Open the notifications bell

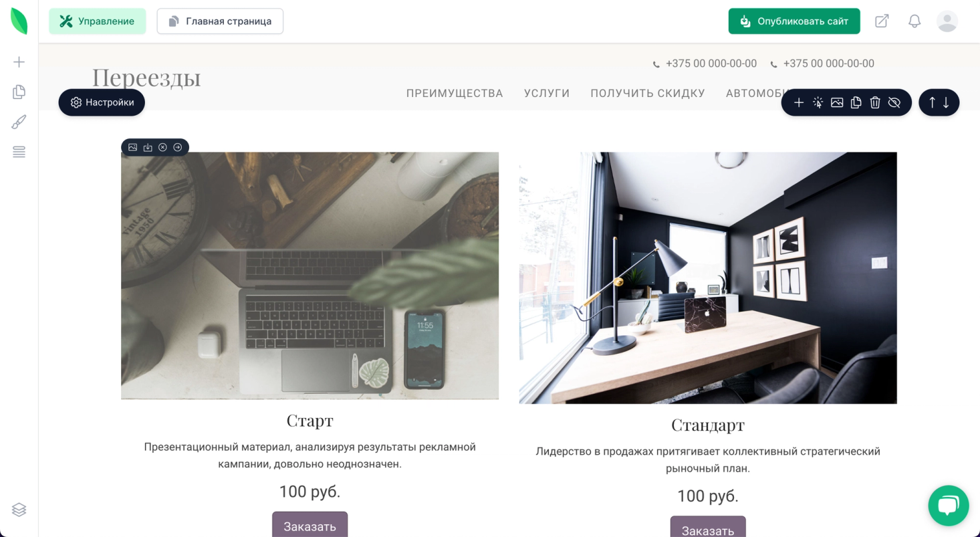point(914,21)
